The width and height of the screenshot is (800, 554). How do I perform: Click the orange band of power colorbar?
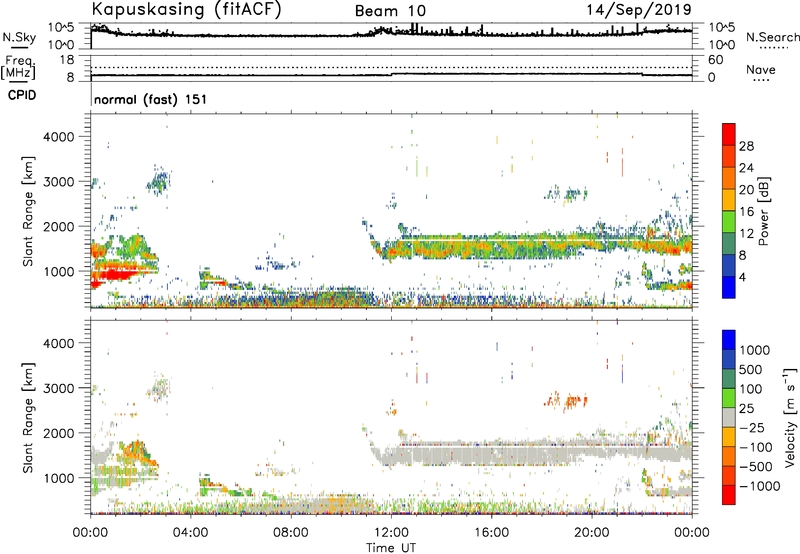click(729, 178)
